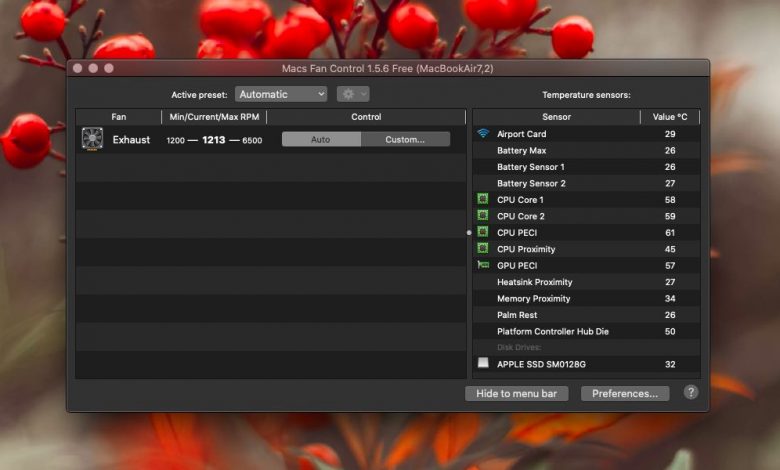780x470 pixels.
Task: Select the Heatsink Proximity sensor row
Action: click(586, 282)
